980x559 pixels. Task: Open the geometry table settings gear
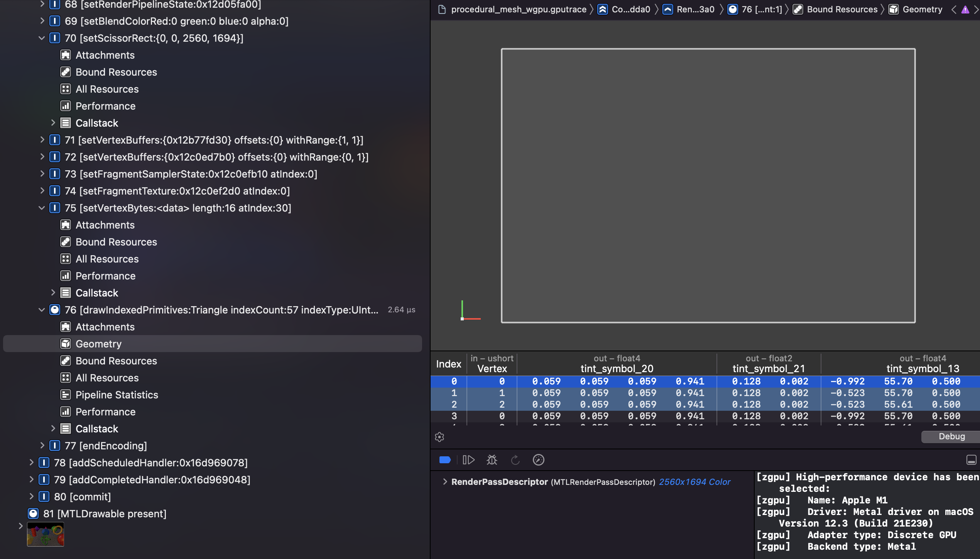440,437
